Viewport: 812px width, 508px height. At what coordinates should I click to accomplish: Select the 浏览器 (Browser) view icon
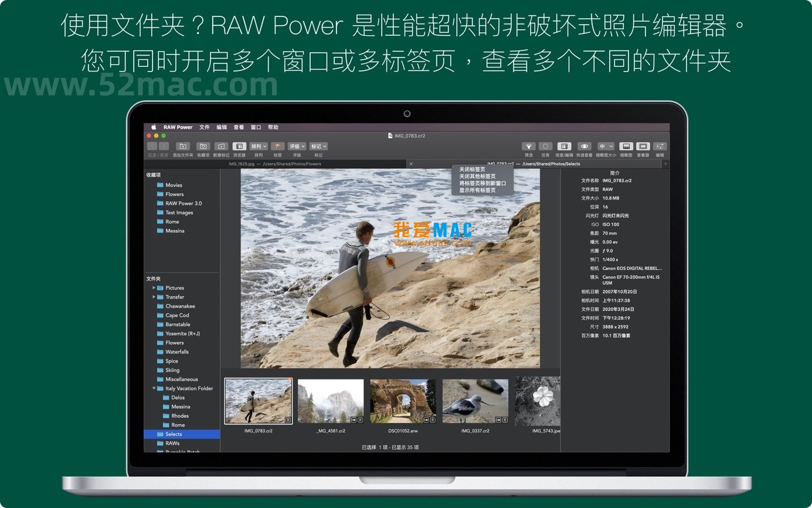[x=239, y=146]
